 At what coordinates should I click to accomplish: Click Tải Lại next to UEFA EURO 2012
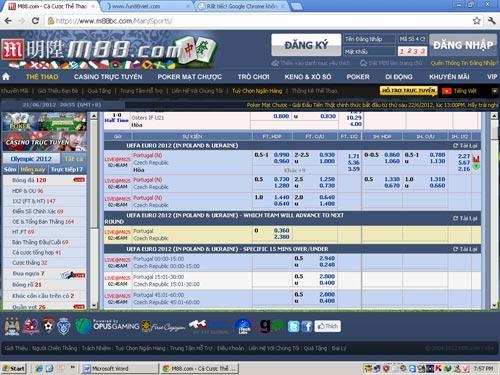pos(465,146)
